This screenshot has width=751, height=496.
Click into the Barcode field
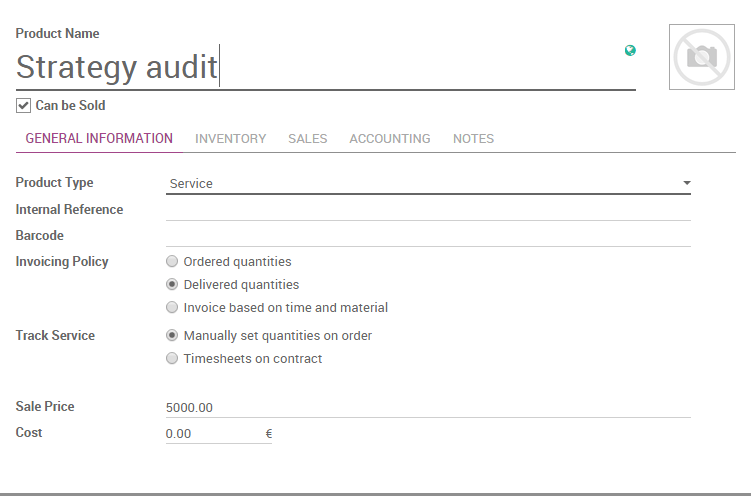pos(428,236)
